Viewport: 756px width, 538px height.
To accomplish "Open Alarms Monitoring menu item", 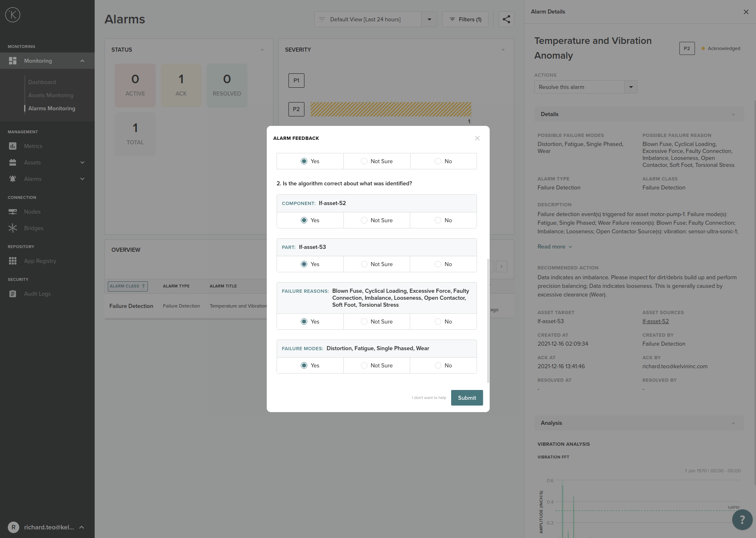I will tap(52, 108).
